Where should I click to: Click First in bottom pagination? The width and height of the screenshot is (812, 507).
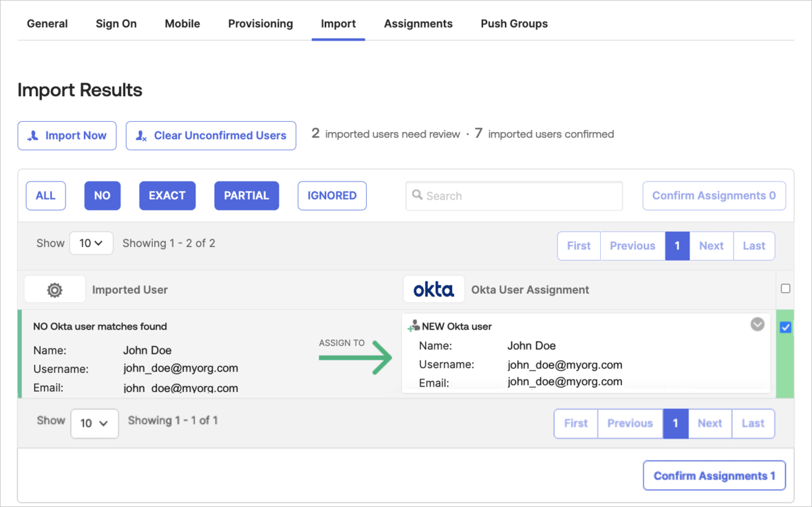click(x=576, y=423)
